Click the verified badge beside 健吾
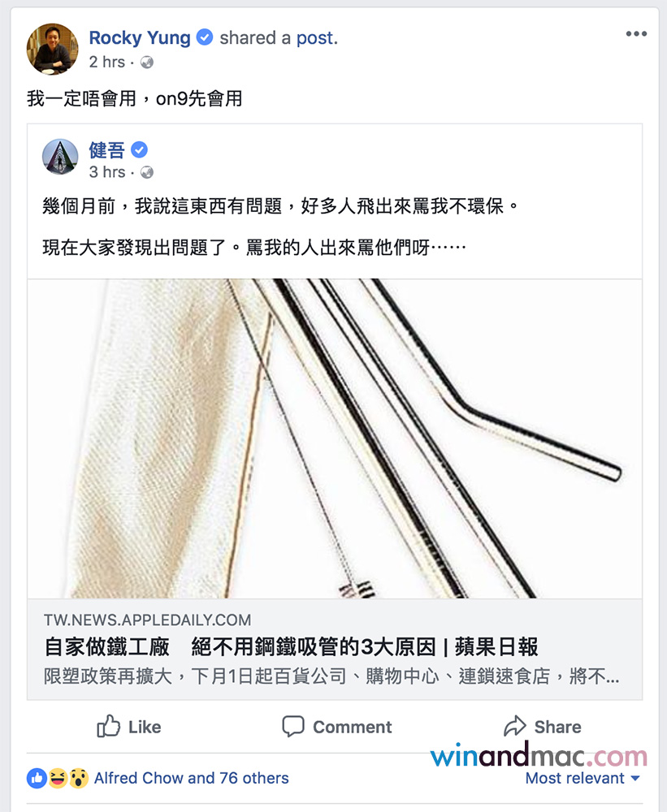The width and height of the screenshot is (667, 812). [x=139, y=150]
